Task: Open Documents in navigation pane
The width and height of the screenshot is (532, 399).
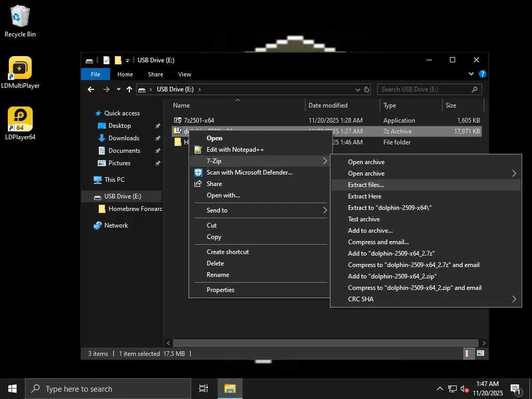Action: click(124, 151)
